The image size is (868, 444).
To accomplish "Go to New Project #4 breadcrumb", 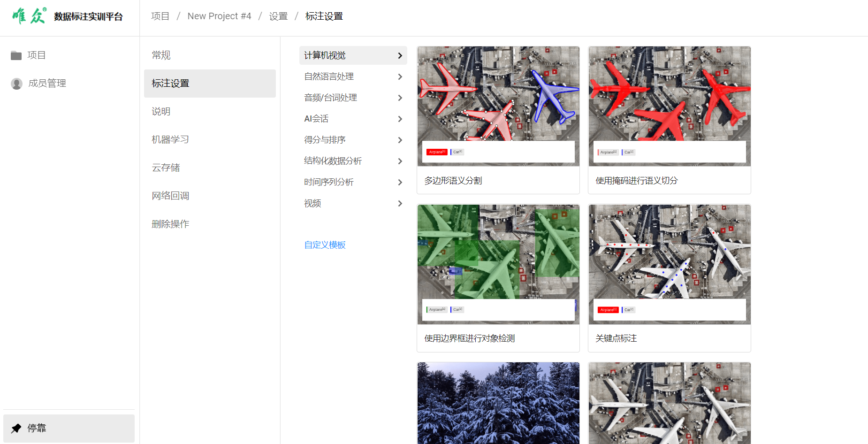I will click(x=219, y=16).
